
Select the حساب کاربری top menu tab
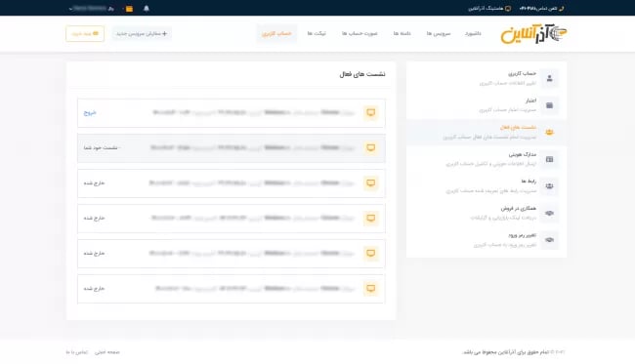276,33
